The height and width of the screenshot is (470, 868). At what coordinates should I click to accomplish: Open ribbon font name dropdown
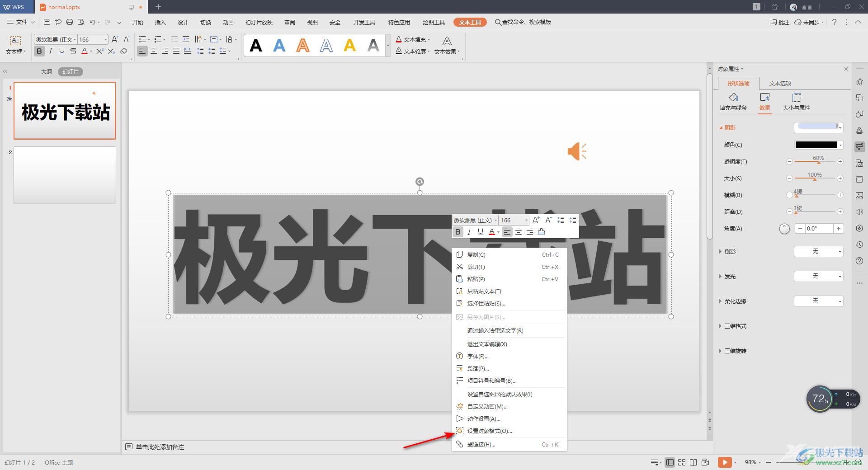[75, 40]
